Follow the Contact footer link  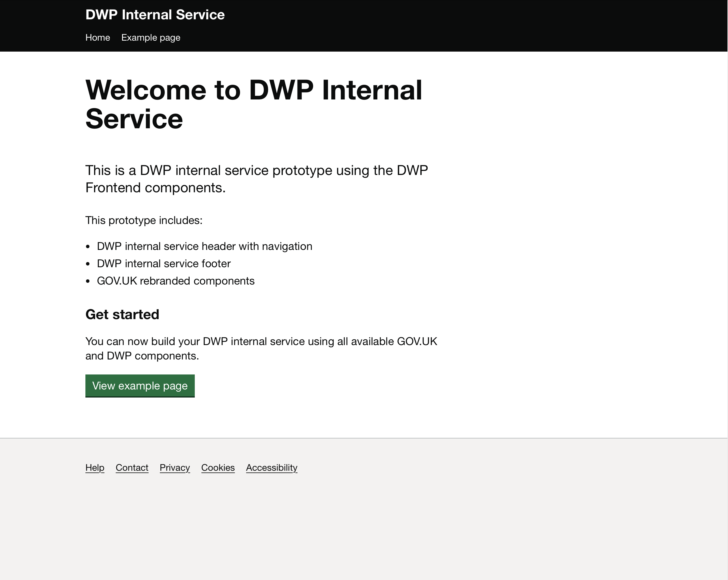click(x=132, y=468)
